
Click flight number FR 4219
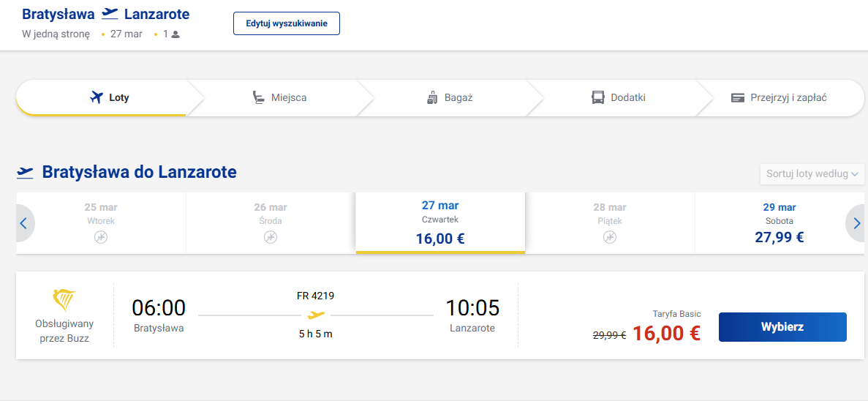[315, 296]
